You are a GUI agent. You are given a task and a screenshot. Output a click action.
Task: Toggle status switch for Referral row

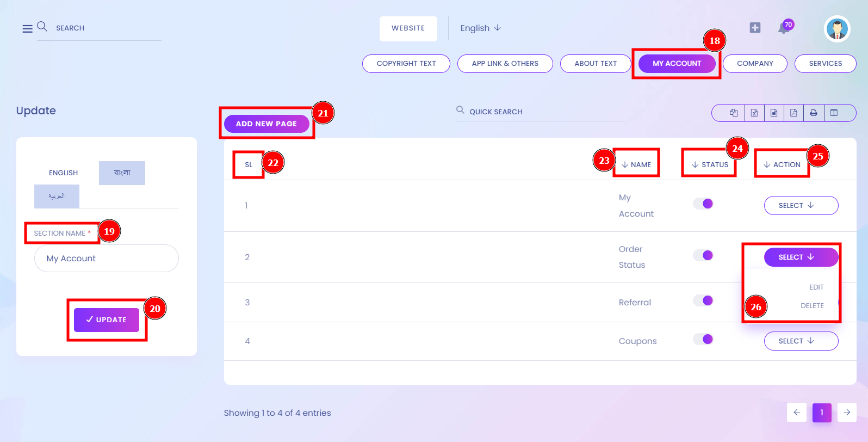(703, 300)
